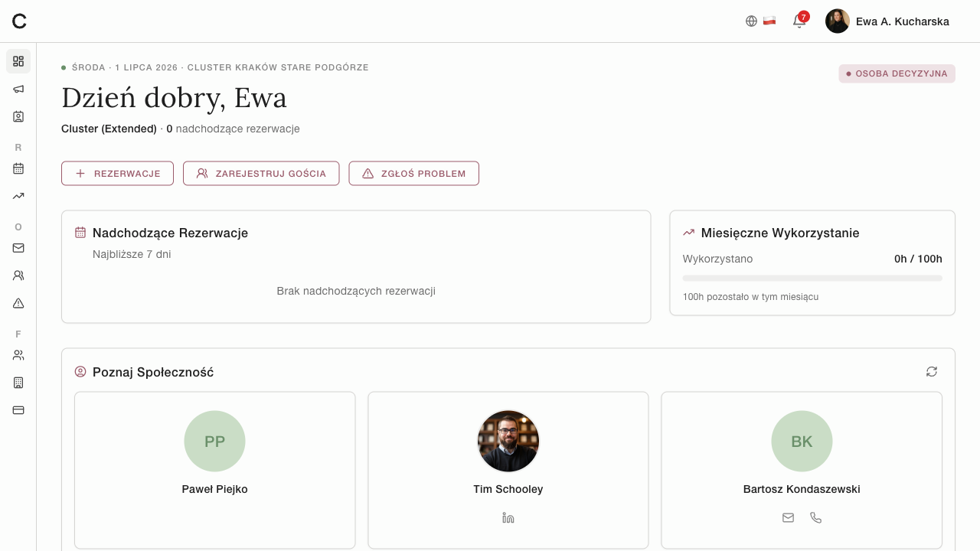The width and height of the screenshot is (980, 551).
Task: Open Ewa A. Kucharska profile menu
Action: point(887,21)
